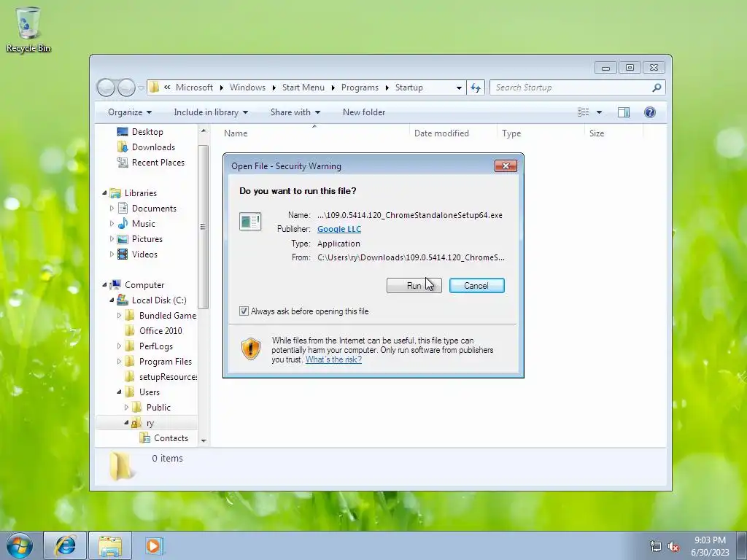Expand the Documents library node

click(112, 208)
